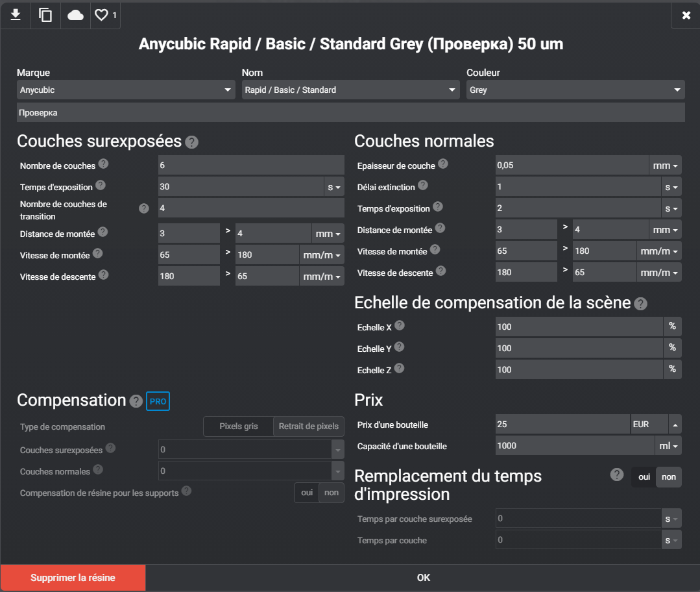The image size is (700, 592).
Task: Select Retrait de pixels compensation type
Action: [x=309, y=426]
